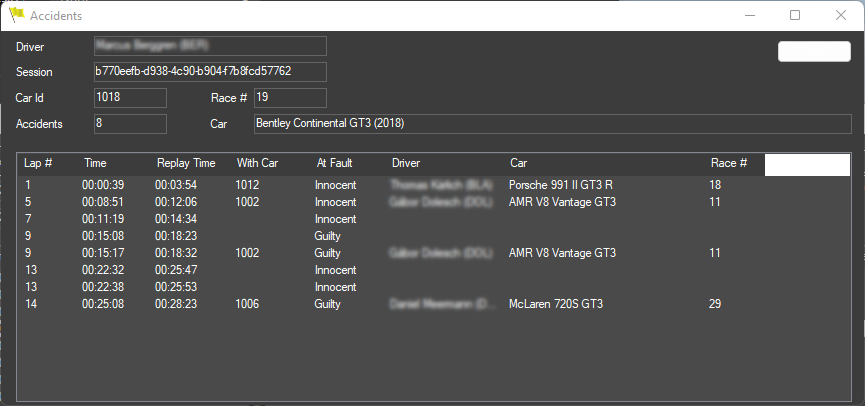Click the Car Id field showing 1018
The height and width of the screenshot is (406, 865).
(x=129, y=97)
